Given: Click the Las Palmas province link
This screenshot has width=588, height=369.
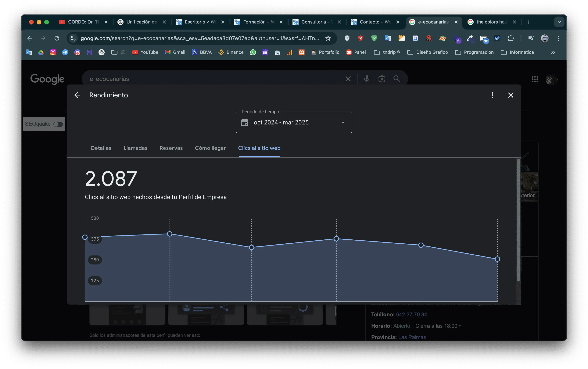Looking at the screenshot, I should [412, 337].
